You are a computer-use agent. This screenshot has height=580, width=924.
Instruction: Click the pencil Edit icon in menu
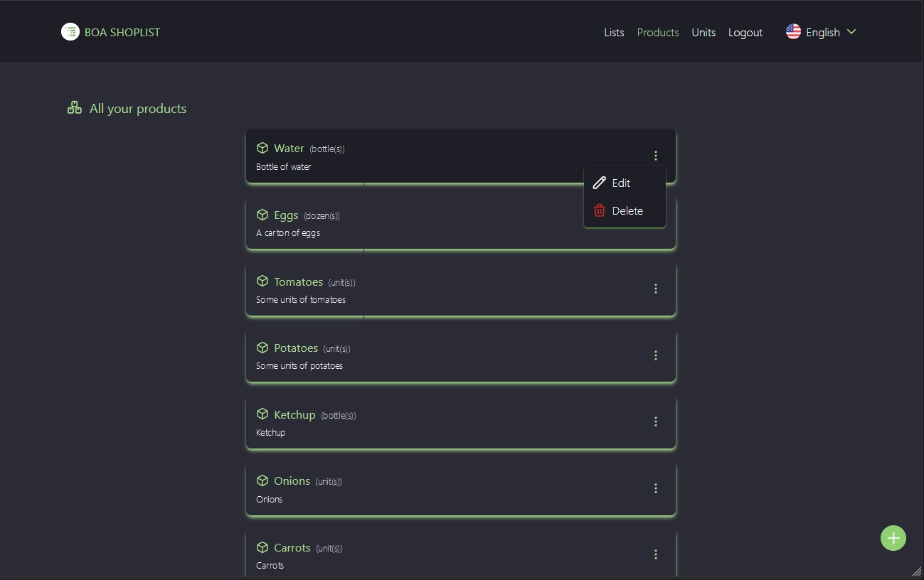[x=600, y=183]
